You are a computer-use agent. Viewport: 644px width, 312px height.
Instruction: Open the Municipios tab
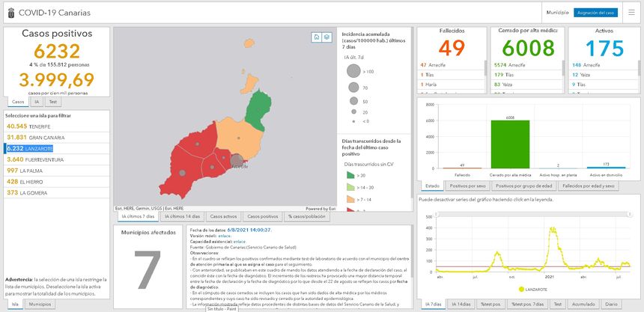pos(40,305)
